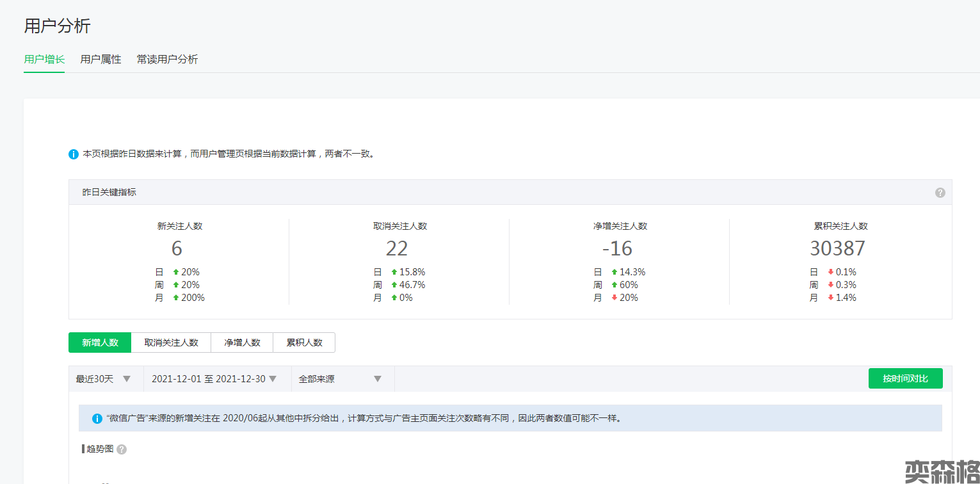Click red down arrow beside 净增关注人数 月 20%
Screen dimensions: 980x484
(x=615, y=298)
